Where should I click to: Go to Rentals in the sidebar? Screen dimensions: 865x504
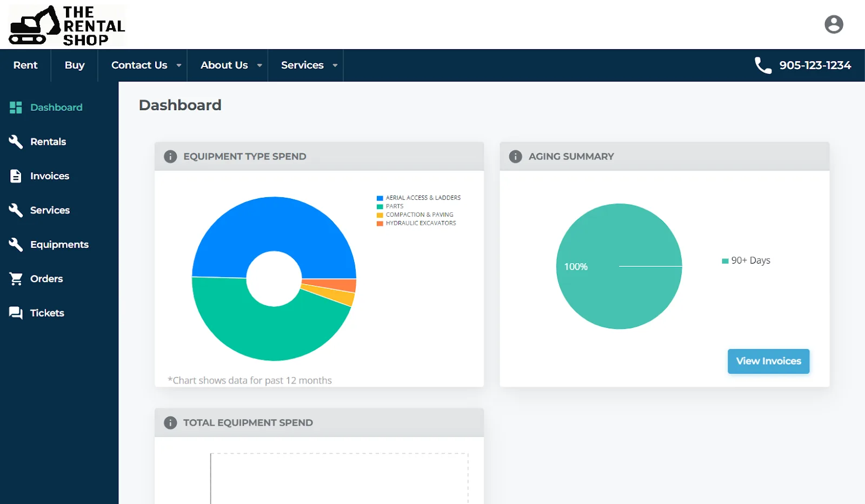point(48,142)
